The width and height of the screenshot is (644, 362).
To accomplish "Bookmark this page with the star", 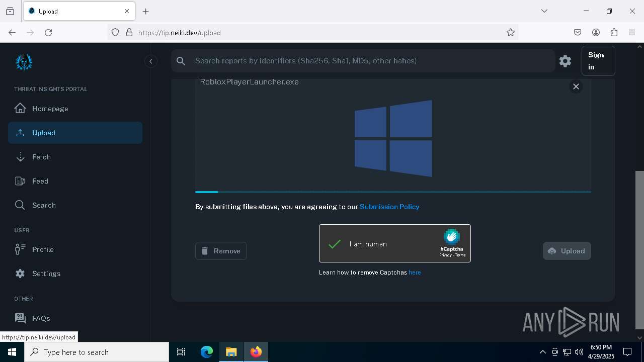I will [x=511, y=32].
